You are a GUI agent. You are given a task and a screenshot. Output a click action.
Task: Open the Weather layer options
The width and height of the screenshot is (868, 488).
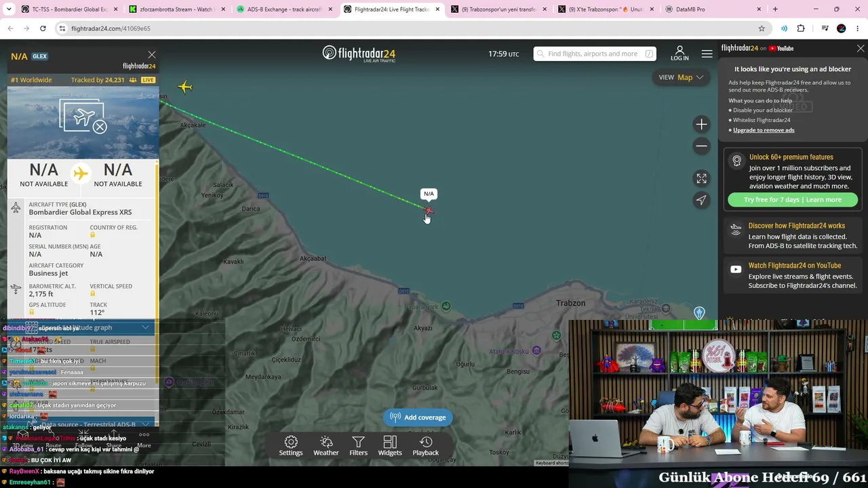click(326, 446)
